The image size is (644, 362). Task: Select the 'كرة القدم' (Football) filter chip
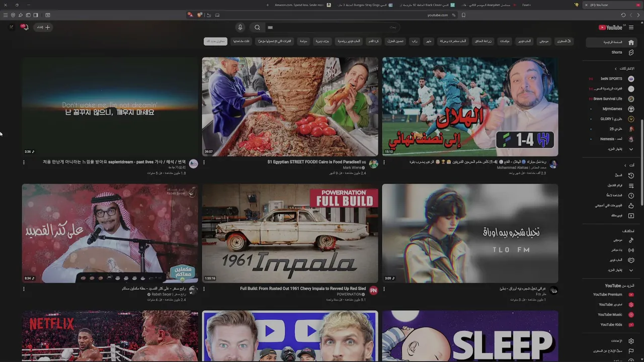click(374, 41)
